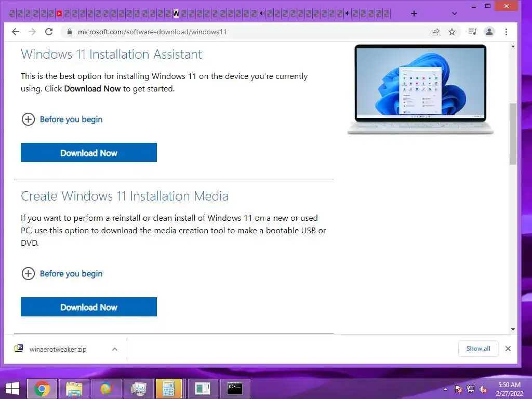Open Calculator from the taskbar
The width and height of the screenshot is (532, 399).
169,389
